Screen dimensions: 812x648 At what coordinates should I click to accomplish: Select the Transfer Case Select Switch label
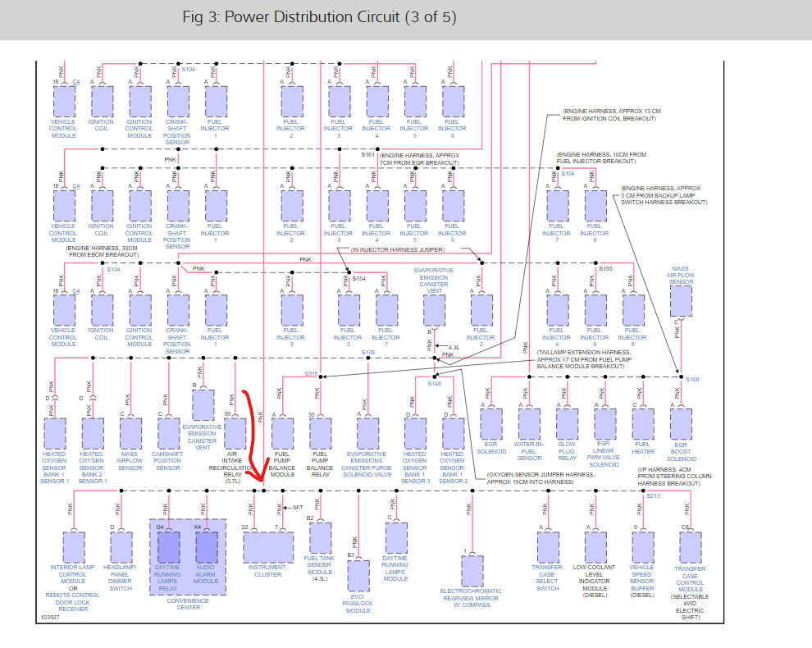[x=547, y=578]
